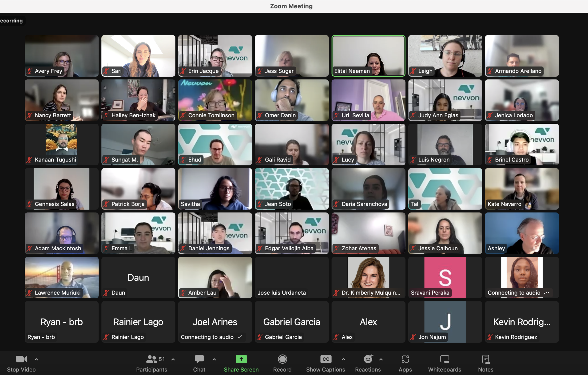Open options on the Connecting to audio tile
This screenshot has height=375, width=588.
point(547,293)
